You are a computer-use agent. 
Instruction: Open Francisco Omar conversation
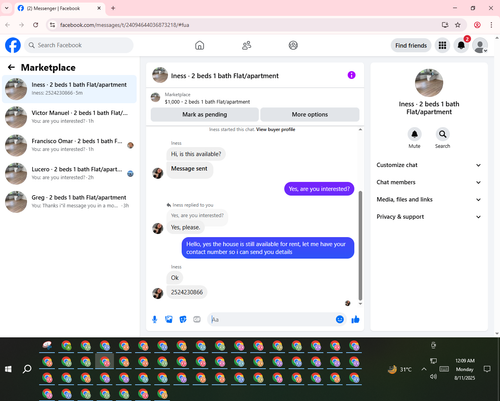(x=69, y=145)
